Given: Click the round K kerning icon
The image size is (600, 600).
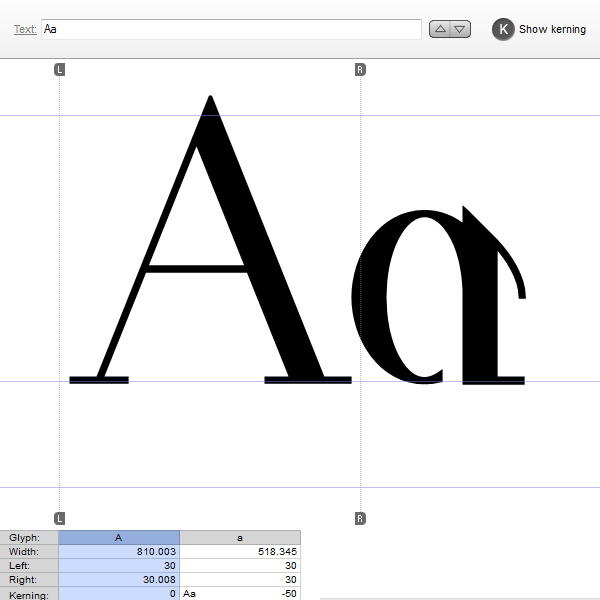Looking at the screenshot, I should pos(503,29).
